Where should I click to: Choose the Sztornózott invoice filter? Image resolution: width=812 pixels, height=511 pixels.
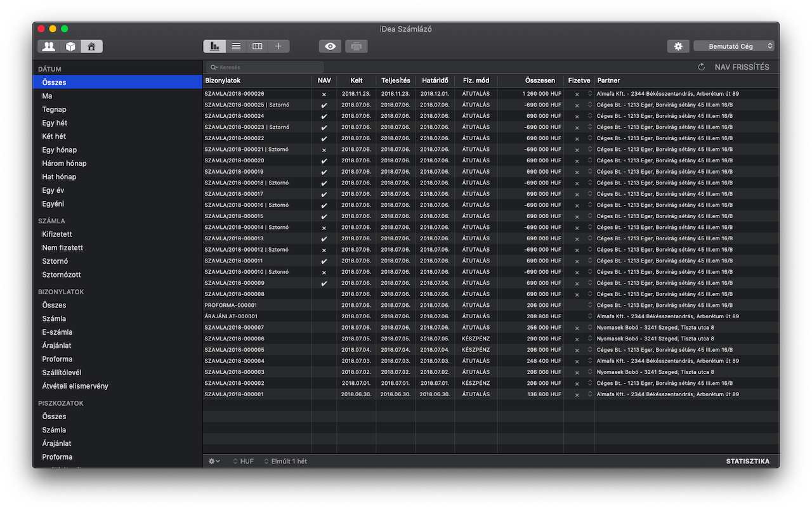click(117, 275)
